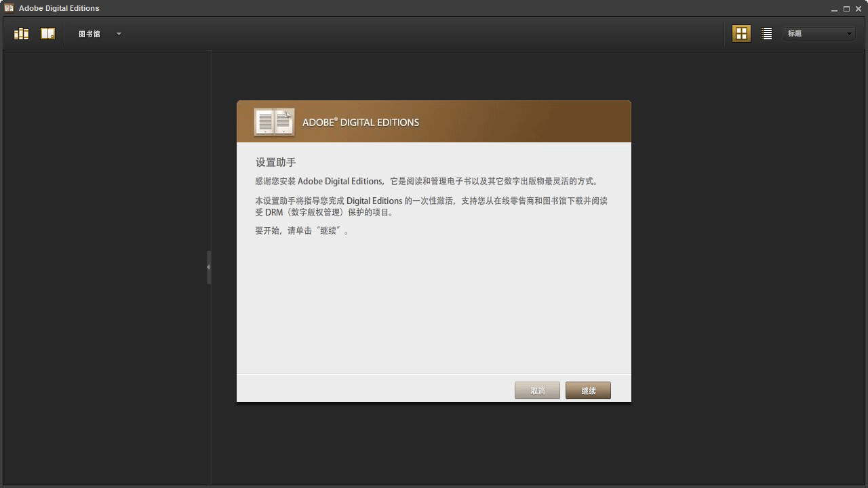
Task: Click the 继续 button
Action: pos(588,390)
